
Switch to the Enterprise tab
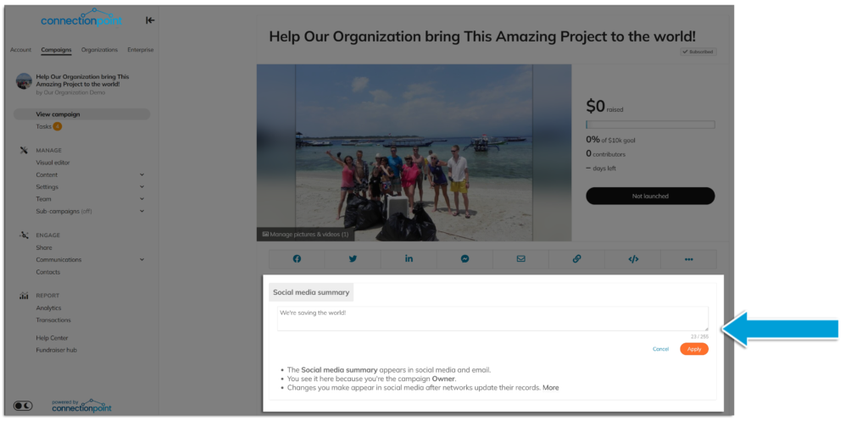[x=141, y=50]
